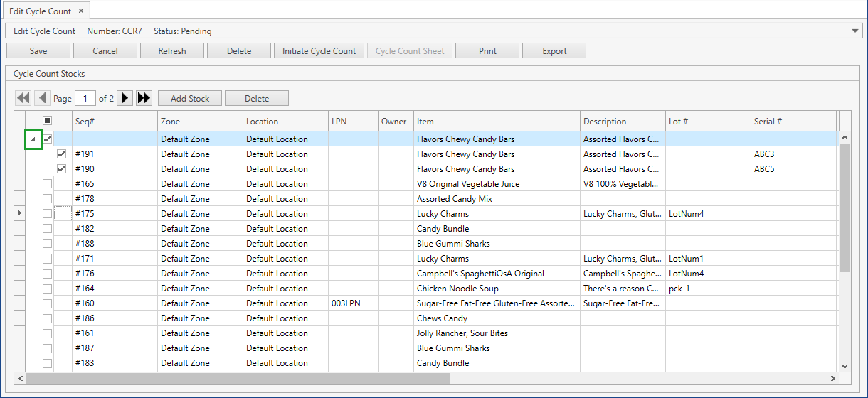
Task: Click the previous page arrow icon
Action: [x=42, y=98]
